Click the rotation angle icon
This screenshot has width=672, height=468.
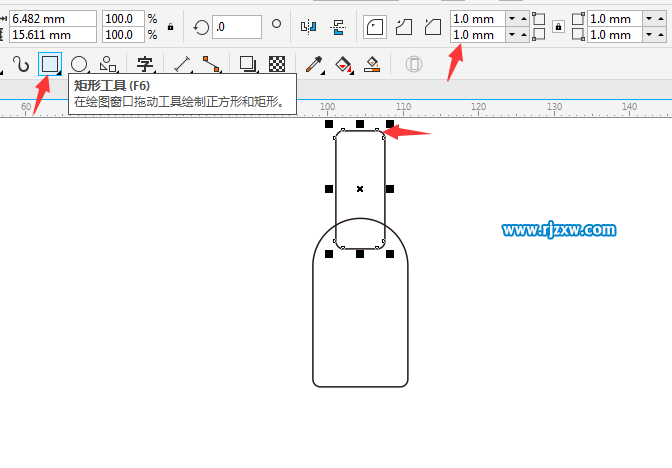tap(201, 27)
